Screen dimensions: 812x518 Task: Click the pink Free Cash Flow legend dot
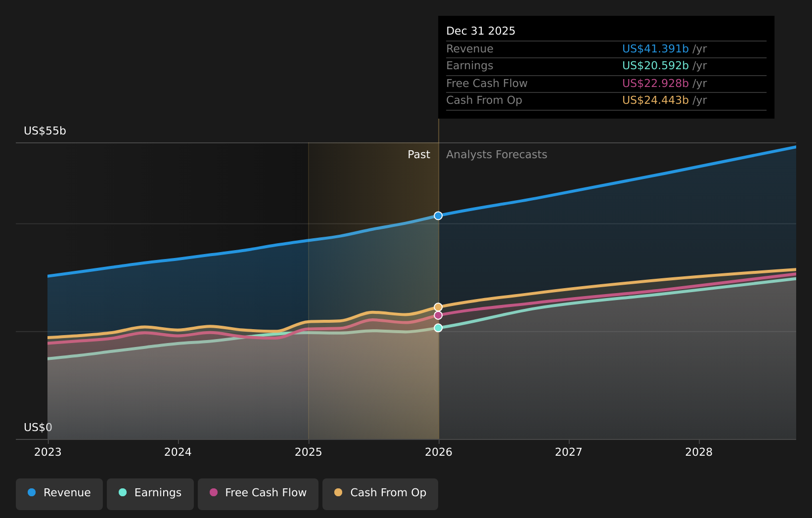coord(213,493)
